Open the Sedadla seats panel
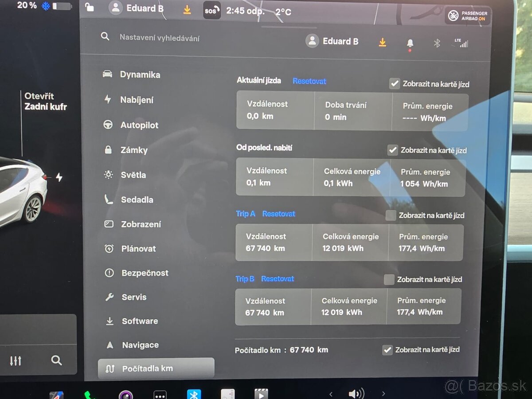 click(137, 199)
